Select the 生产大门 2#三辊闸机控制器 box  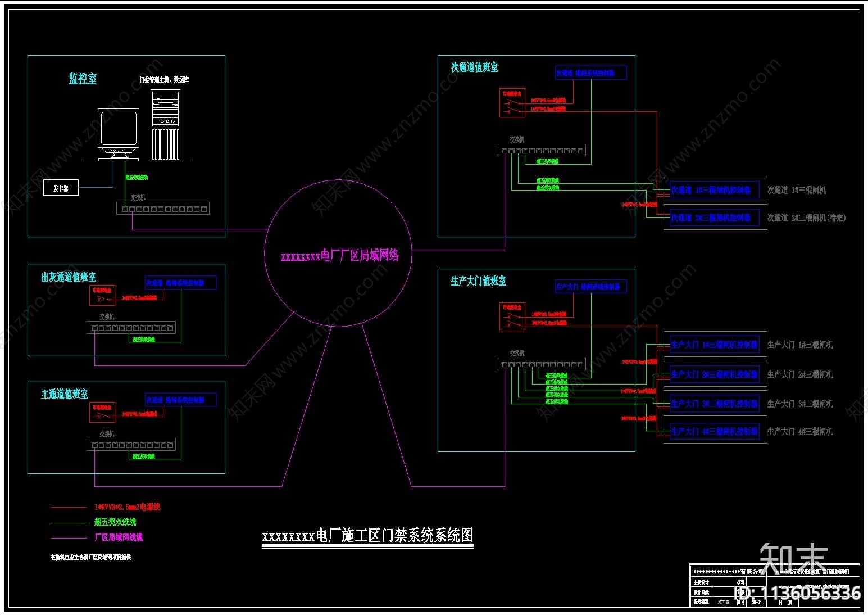pyautogui.click(x=715, y=374)
